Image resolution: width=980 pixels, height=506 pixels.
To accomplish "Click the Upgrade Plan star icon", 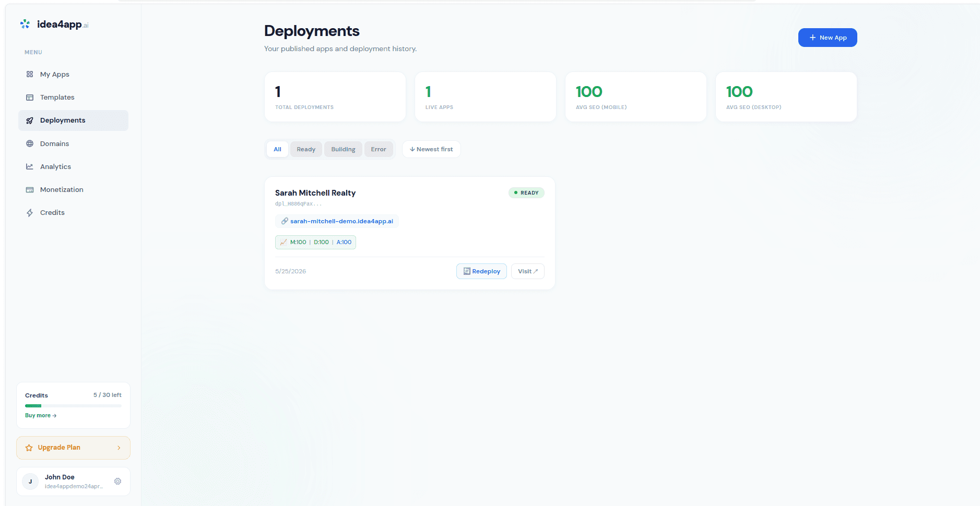I will (x=29, y=448).
